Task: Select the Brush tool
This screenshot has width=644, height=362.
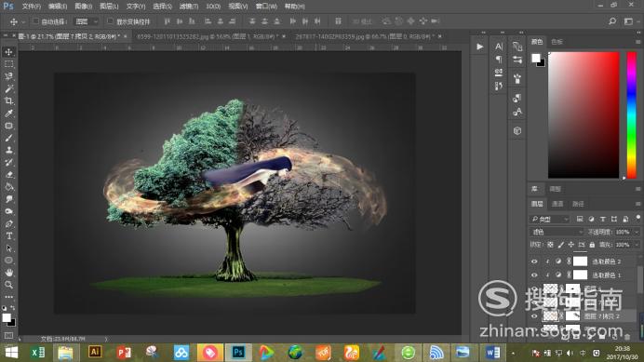Action: point(8,138)
